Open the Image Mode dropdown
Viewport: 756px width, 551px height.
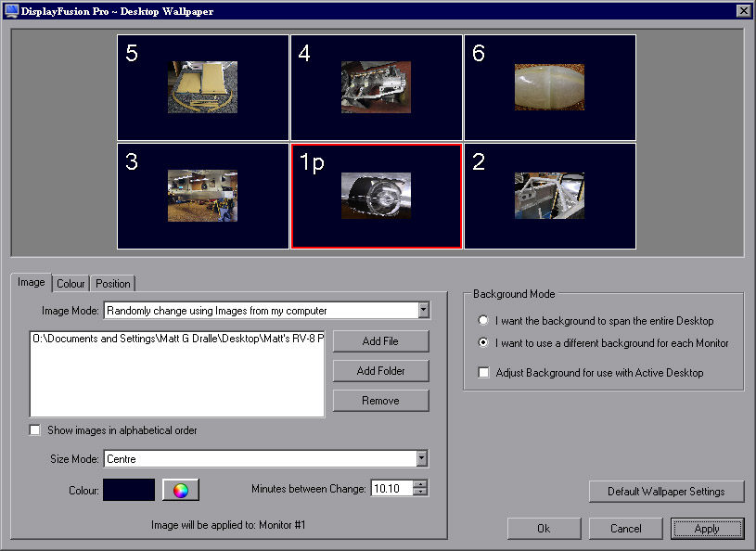click(x=422, y=310)
